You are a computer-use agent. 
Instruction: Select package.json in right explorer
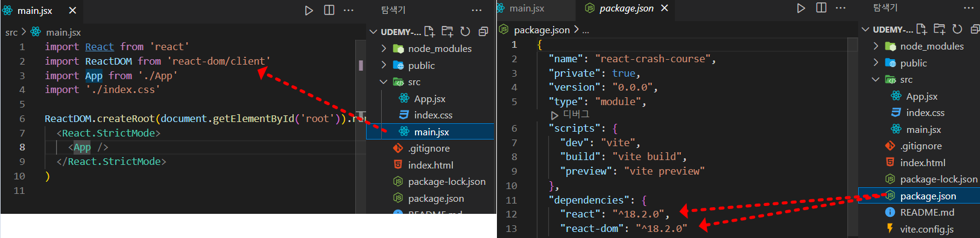tap(919, 196)
